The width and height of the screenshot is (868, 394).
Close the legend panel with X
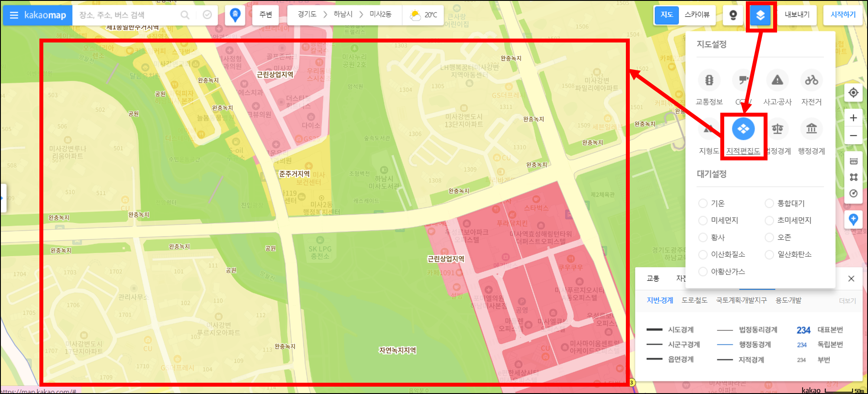851,279
